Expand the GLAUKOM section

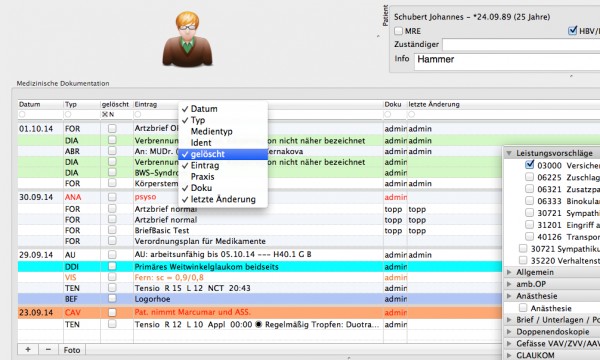point(509,355)
